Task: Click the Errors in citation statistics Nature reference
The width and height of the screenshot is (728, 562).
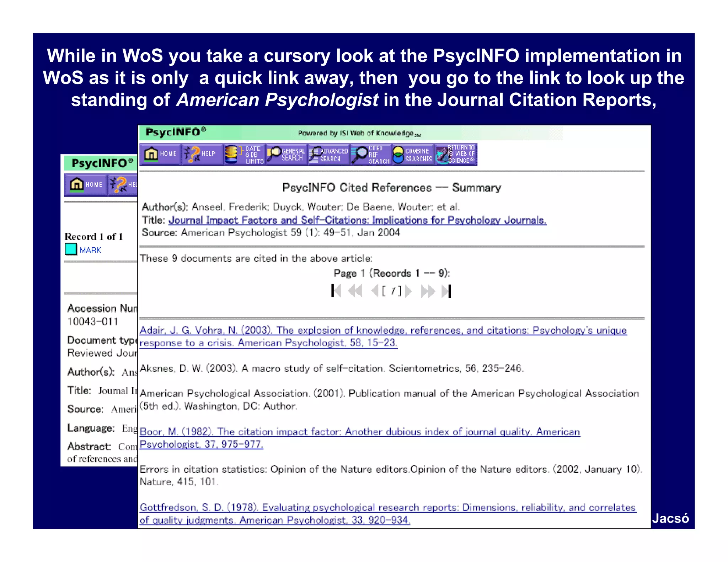Action: click(x=391, y=475)
